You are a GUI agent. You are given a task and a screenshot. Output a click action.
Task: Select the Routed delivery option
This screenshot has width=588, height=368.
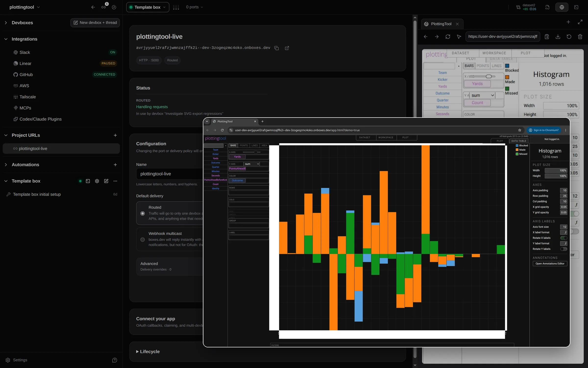point(143,213)
